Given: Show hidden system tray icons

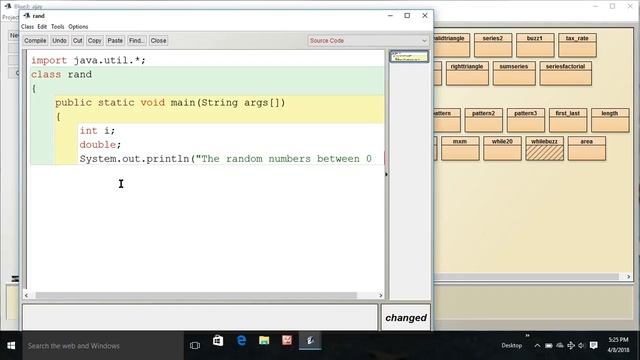Looking at the screenshot, I should pos(537,346).
